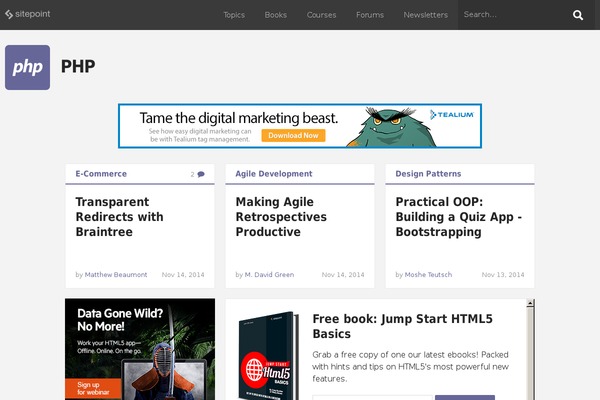Open Forums from top navigation
600x400 pixels.
click(x=370, y=15)
